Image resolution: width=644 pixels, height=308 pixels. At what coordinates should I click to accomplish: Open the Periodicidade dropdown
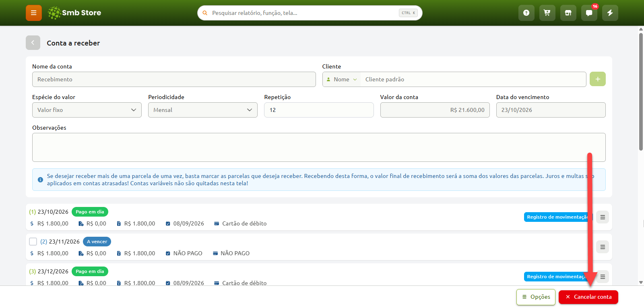[203, 110]
